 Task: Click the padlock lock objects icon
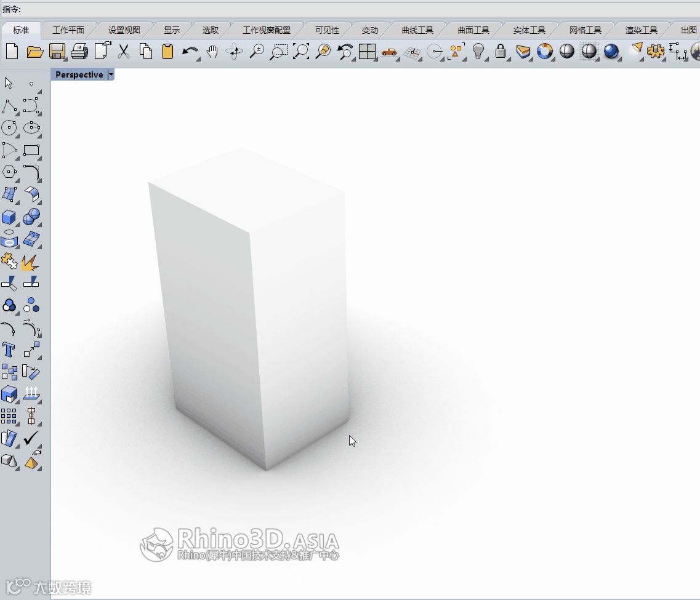pyautogui.click(x=501, y=52)
